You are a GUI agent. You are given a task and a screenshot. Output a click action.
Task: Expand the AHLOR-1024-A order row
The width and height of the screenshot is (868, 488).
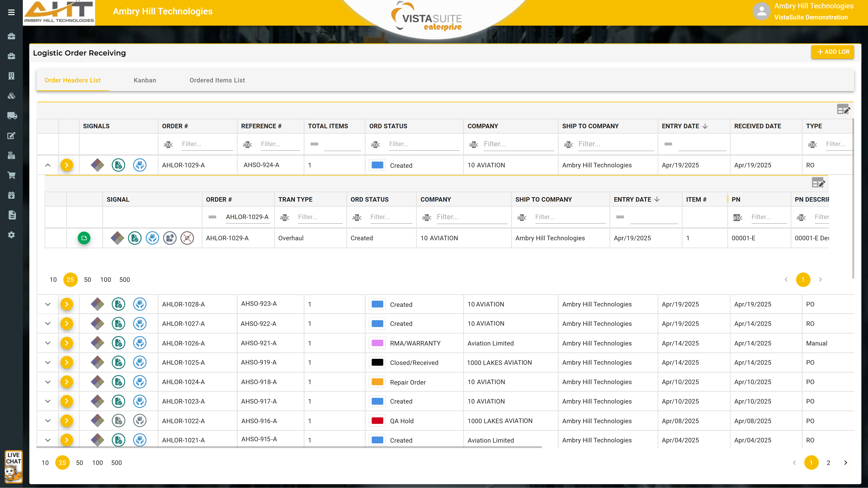(48, 382)
